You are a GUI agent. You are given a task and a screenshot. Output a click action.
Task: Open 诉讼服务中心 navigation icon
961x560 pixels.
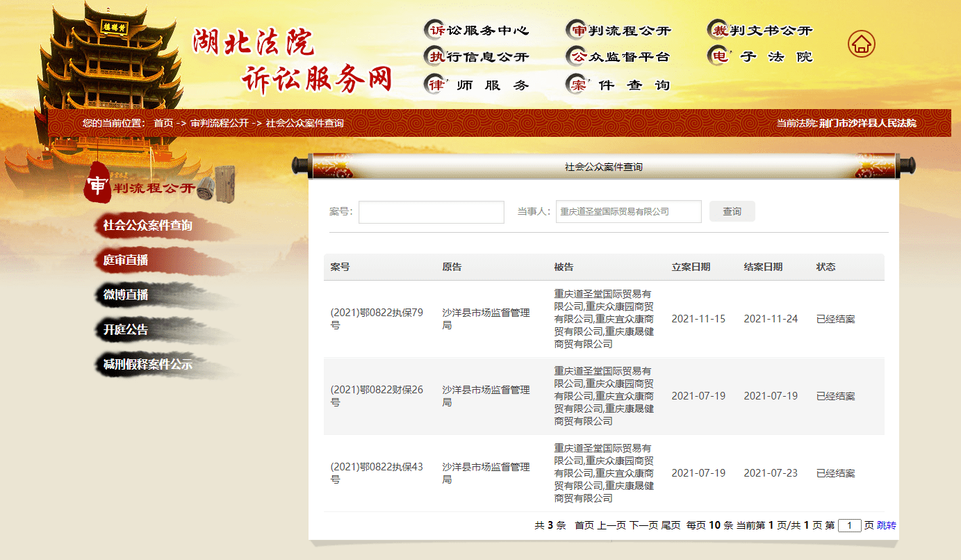436,30
